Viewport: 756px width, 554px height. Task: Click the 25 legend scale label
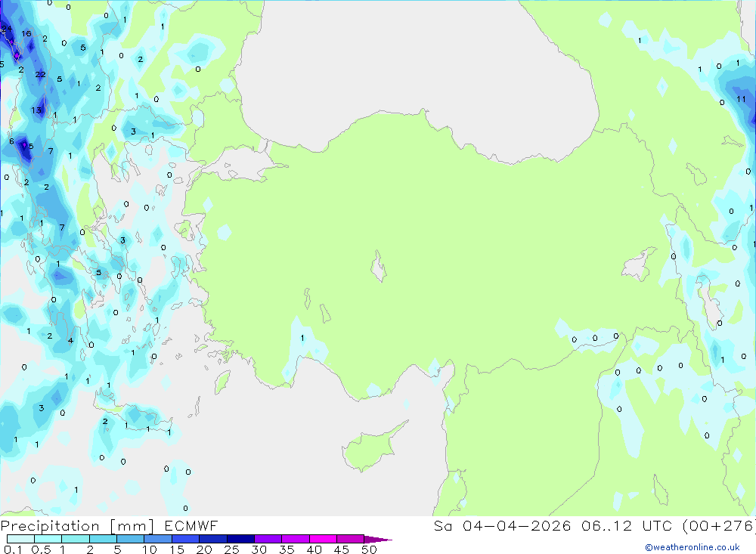click(x=231, y=549)
